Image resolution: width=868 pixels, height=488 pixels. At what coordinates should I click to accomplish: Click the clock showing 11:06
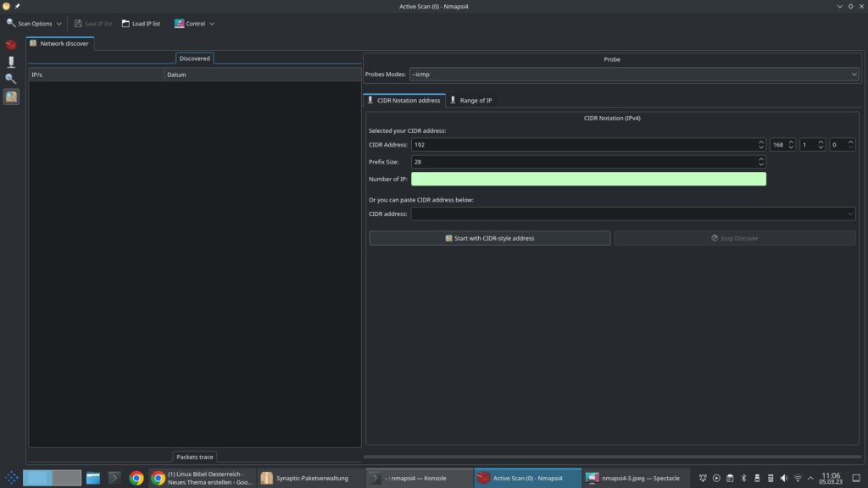point(831,478)
